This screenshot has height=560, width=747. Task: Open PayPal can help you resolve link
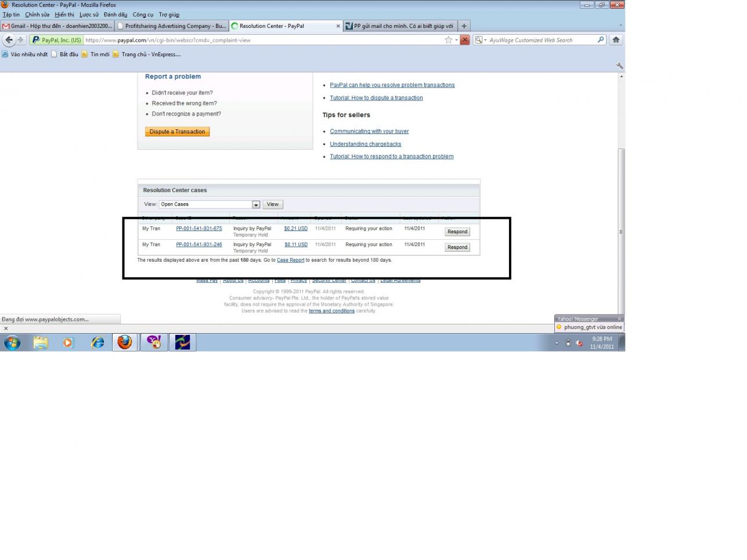click(x=392, y=85)
